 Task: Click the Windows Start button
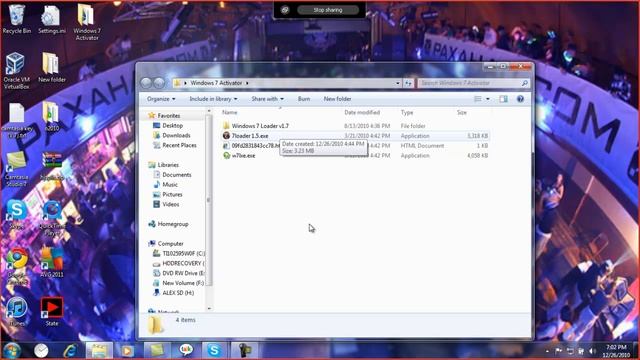11,351
